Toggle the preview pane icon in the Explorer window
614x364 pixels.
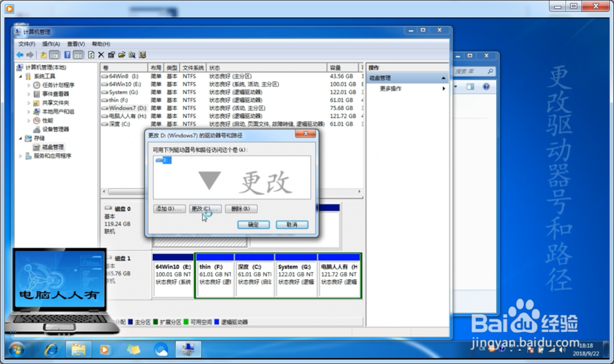pos(470,87)
